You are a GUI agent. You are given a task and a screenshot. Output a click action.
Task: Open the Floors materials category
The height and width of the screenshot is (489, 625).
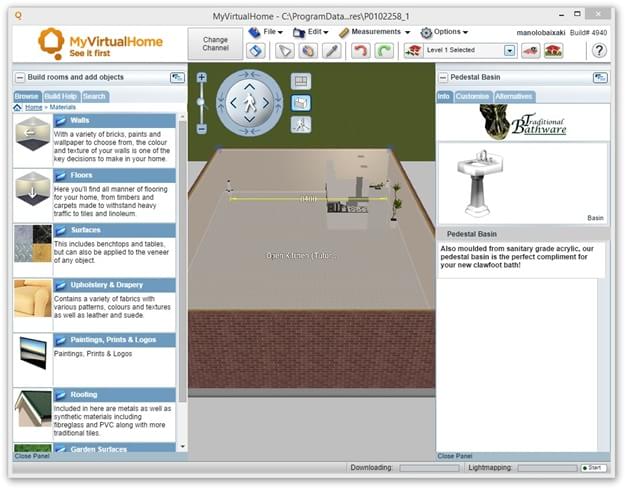click(114, 175)
